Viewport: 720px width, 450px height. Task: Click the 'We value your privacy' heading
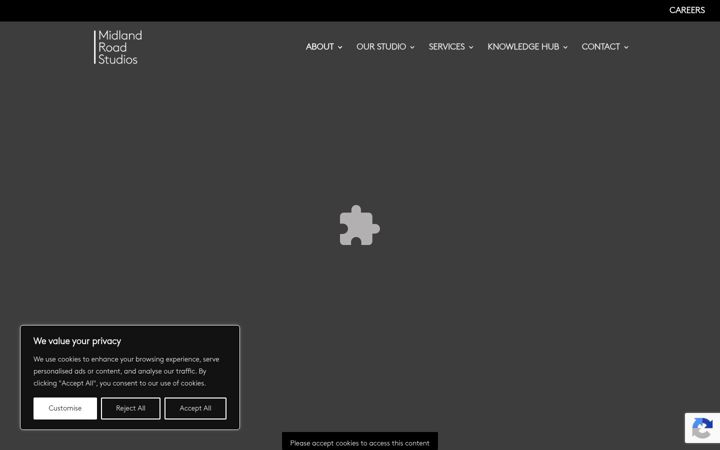77,341
